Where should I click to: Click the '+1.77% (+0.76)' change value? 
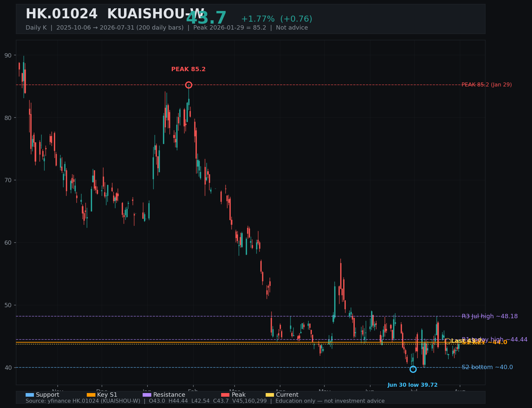(x=277, y=19)
